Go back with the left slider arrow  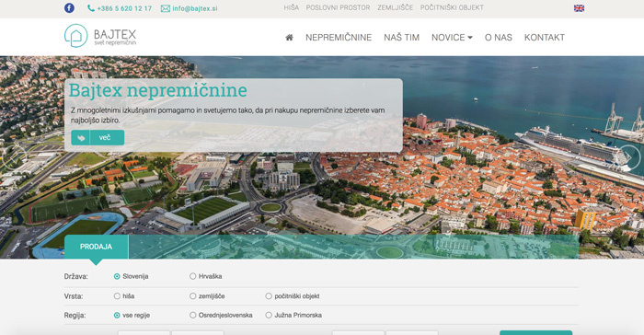coord(15,156)
